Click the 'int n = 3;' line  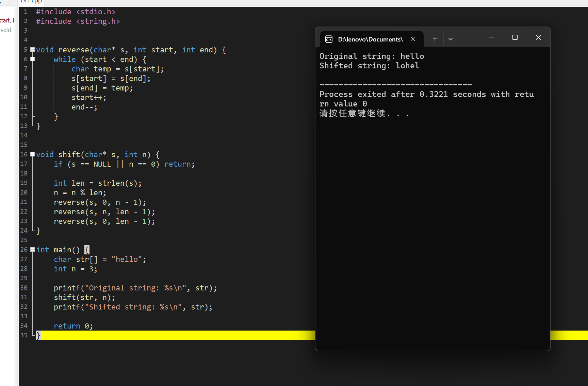click(x=76, y=269)
